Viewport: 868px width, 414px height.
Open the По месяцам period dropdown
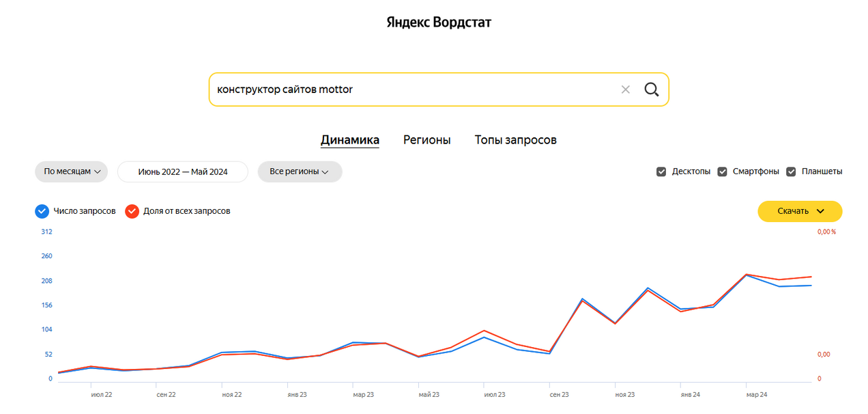coord(72,171)
